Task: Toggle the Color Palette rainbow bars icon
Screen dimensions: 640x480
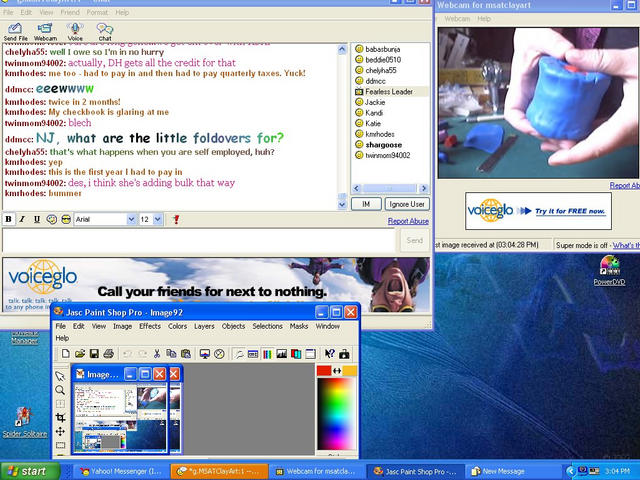Action: 267,354
